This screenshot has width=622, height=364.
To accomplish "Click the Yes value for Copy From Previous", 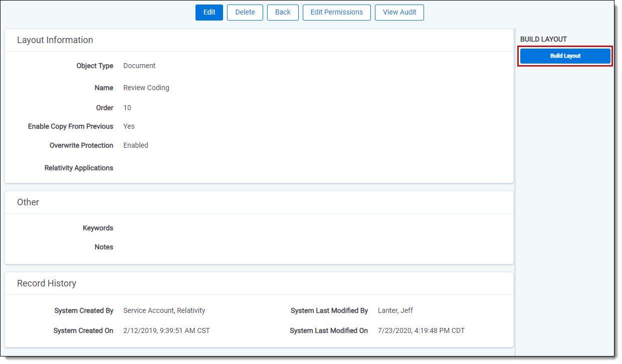I will pyautogui.click(x=129, y=126).
